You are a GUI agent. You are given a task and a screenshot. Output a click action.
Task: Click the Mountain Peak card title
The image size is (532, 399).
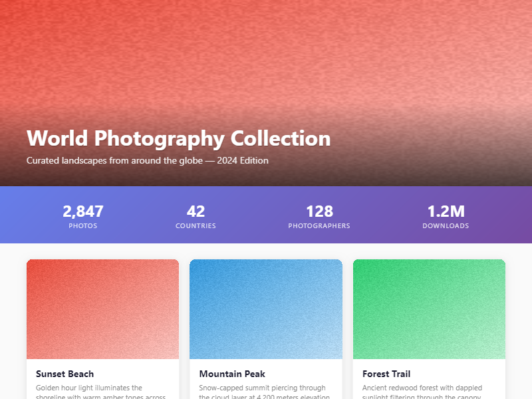pos(232,374)
